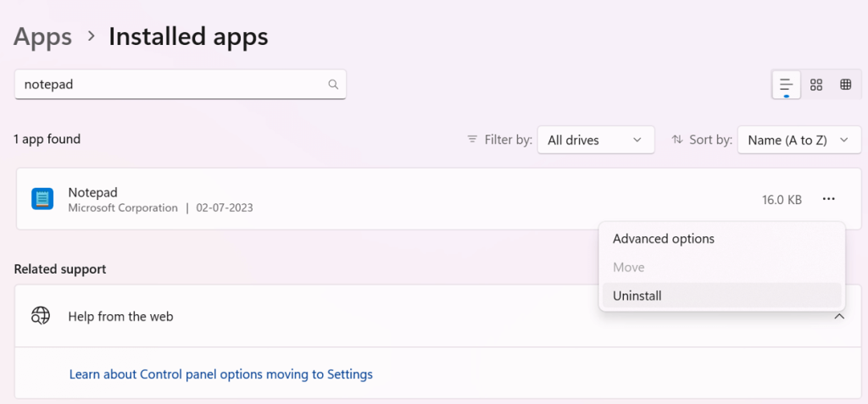Open the Learn about Control panel options link
Viewport: 868px width, 404px height.
[x=220, y=374]
